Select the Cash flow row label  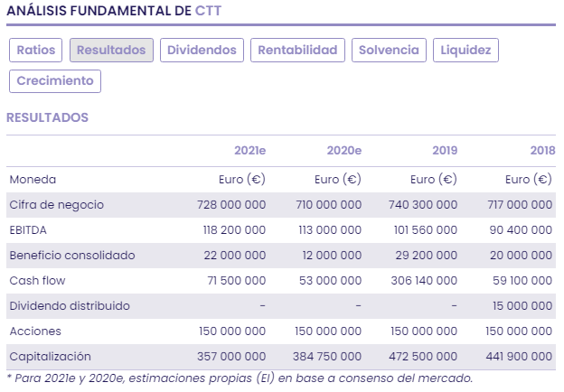pos(38,281)
